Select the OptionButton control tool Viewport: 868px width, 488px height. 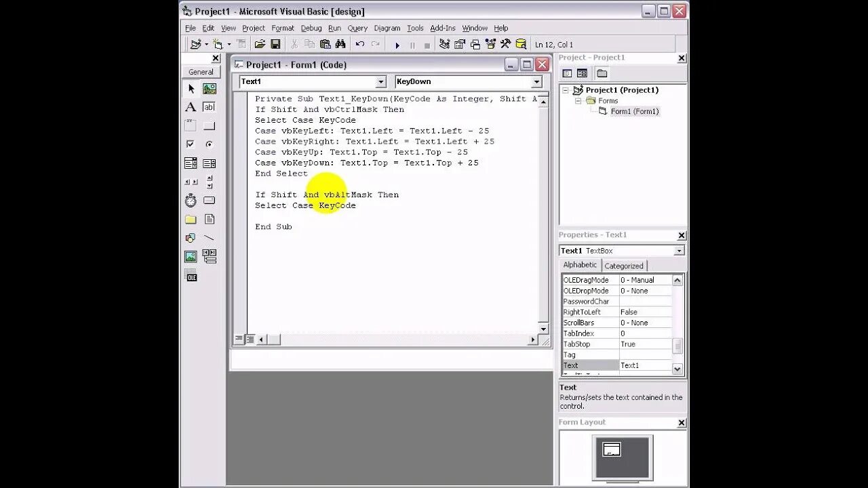(210, 144)
